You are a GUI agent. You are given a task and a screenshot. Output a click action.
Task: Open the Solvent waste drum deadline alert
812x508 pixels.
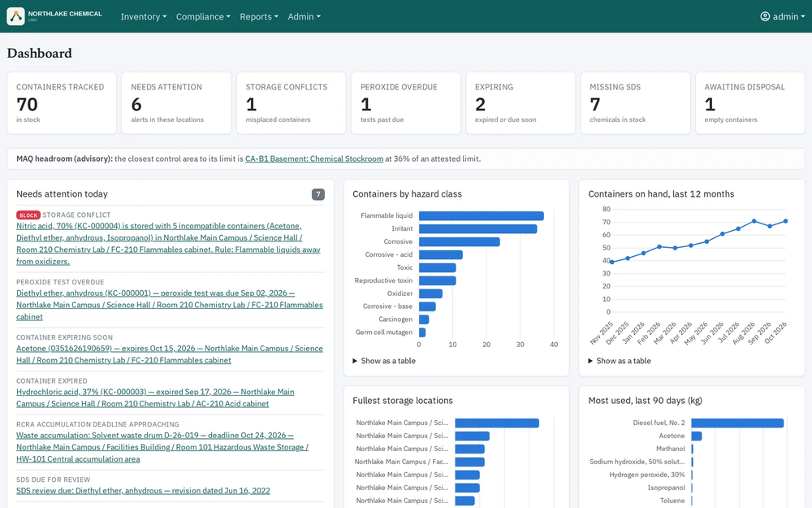click(x=162, y=447)
